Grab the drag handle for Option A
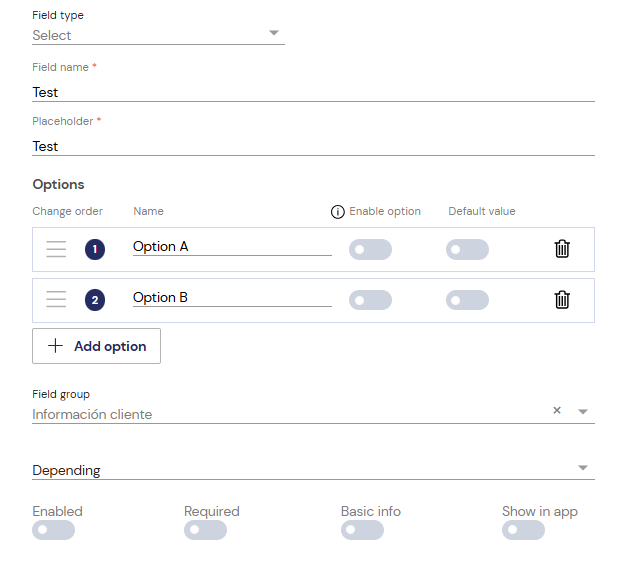638x570 pixels. [56, 249]
